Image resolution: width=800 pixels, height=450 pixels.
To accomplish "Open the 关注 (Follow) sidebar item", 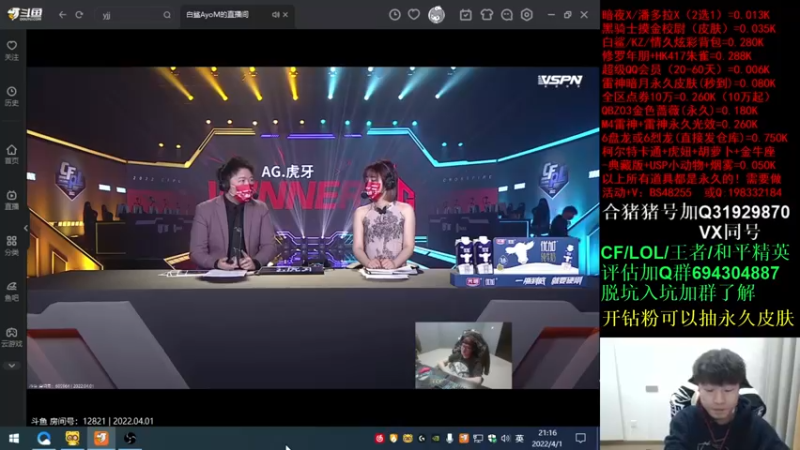I will 12,51.
